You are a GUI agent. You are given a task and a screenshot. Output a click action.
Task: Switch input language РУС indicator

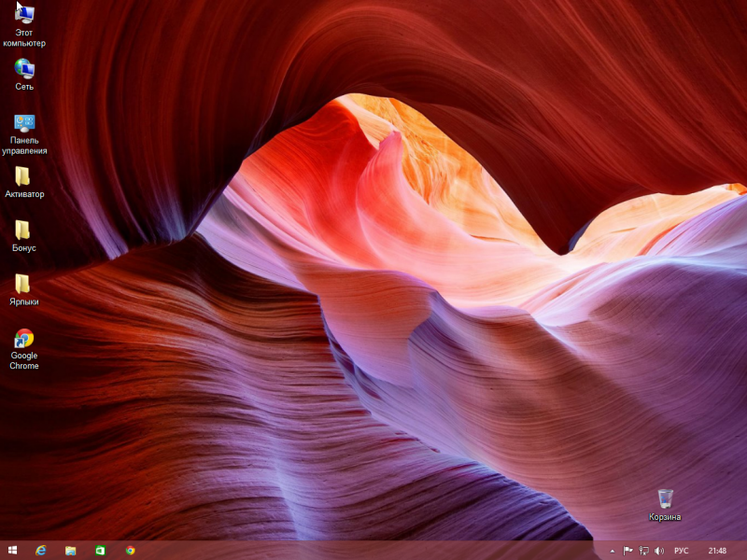click(x=682, y=551)
